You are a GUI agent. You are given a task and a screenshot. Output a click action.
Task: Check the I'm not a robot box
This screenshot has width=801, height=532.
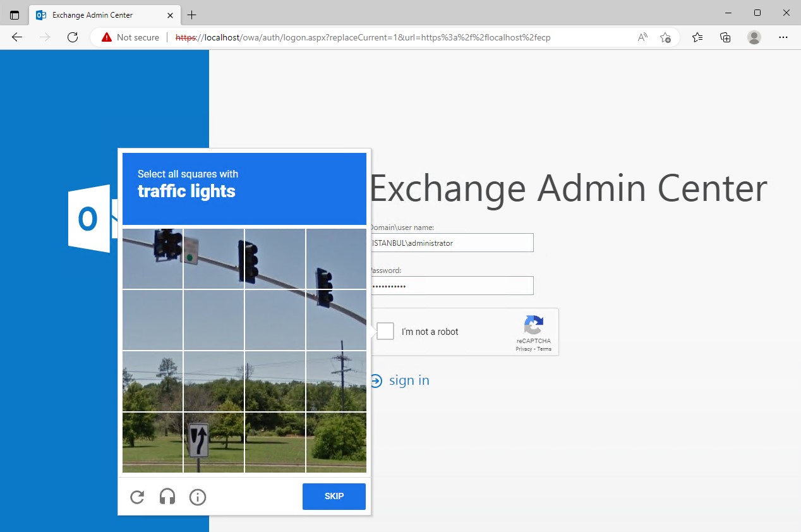(x=385, y=331)
